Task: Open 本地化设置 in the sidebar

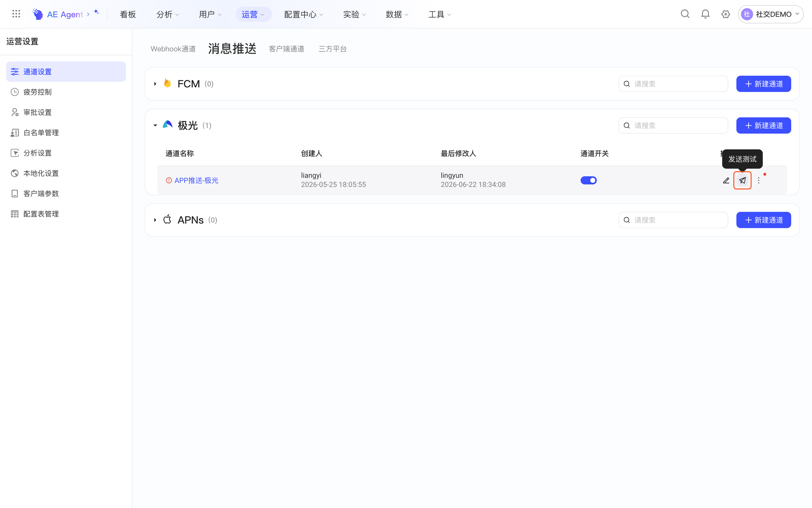Action: pyautogui.click(x=66, y=173)
